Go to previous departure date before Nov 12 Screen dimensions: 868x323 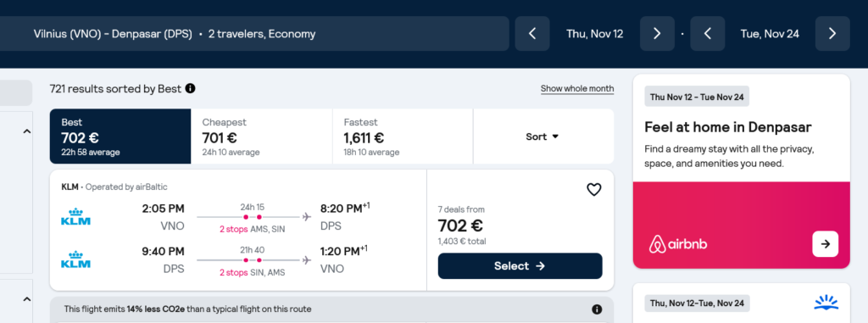tap(532, 34)
